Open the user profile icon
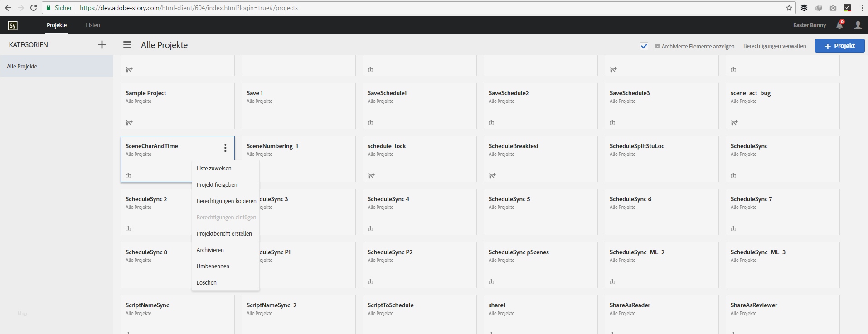This screenshot has width=868, height=334. click(858, 25)
